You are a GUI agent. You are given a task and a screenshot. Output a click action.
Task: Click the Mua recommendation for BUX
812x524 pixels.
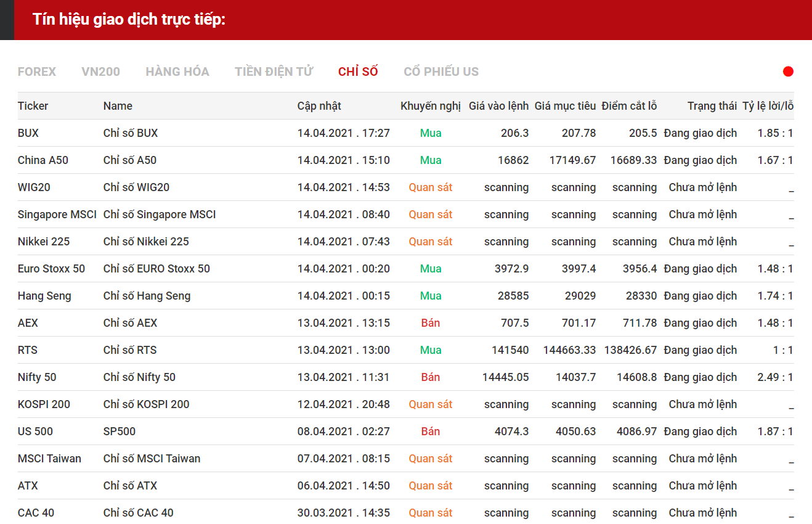coord(431,133)
